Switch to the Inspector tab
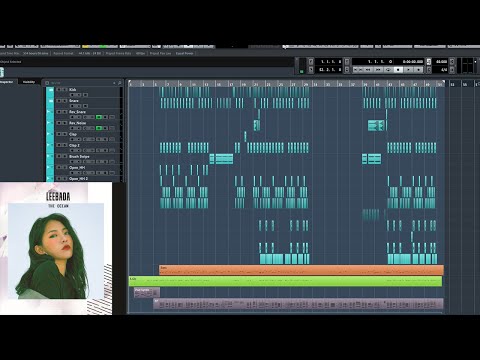480x360 pixels. [x=7, y=82]
